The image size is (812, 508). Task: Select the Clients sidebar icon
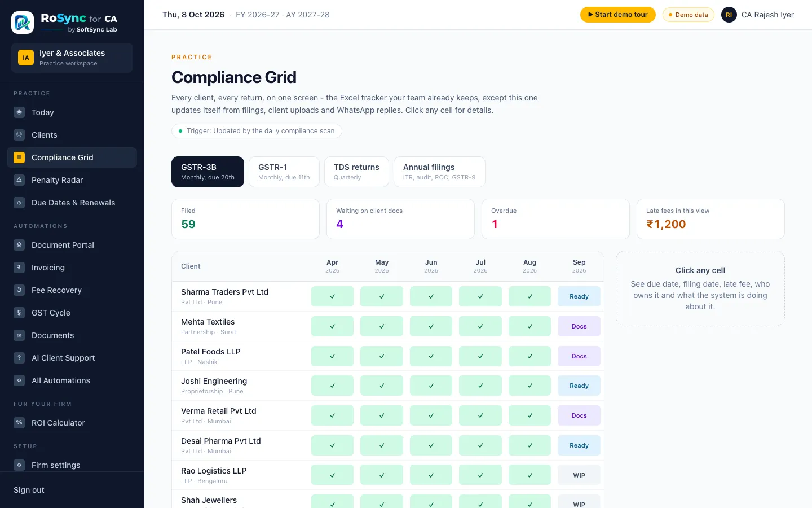19,135
